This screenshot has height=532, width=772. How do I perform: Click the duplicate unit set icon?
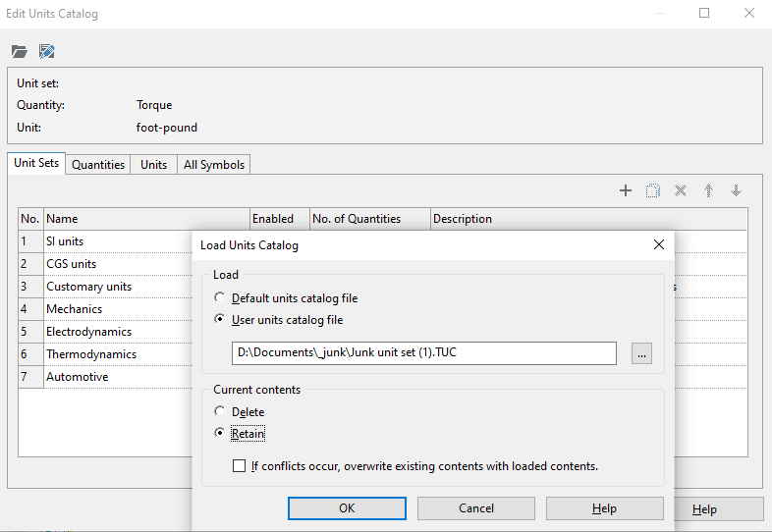(x=653, y=190)
